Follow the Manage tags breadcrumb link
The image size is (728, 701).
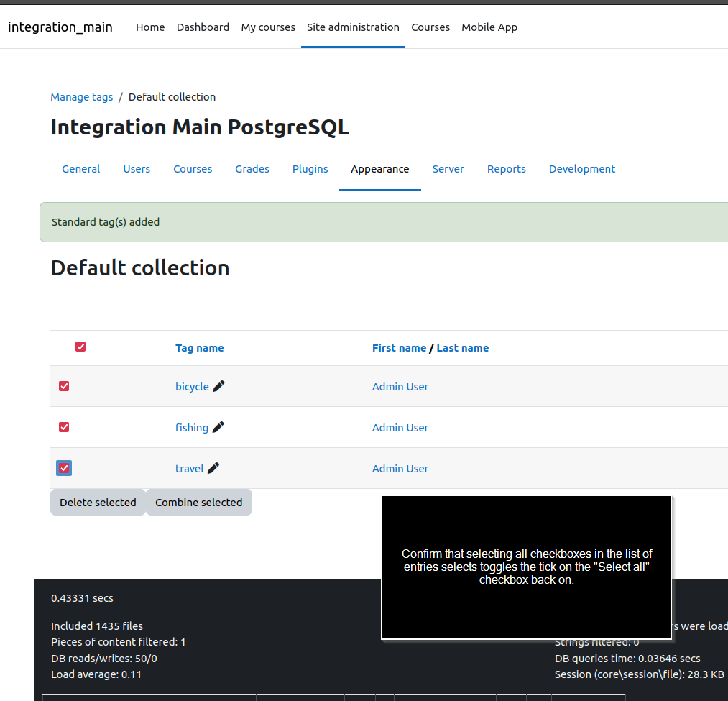coord(82,97)
